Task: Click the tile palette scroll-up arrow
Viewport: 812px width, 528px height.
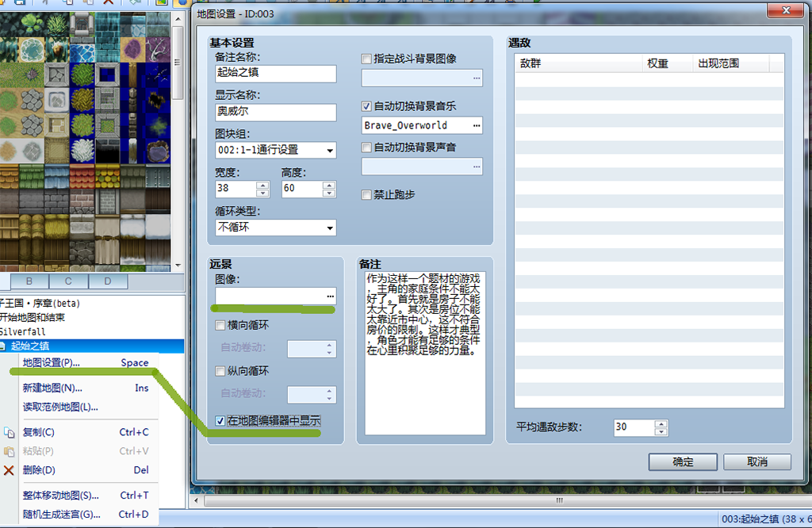Action: coord(178,19)
